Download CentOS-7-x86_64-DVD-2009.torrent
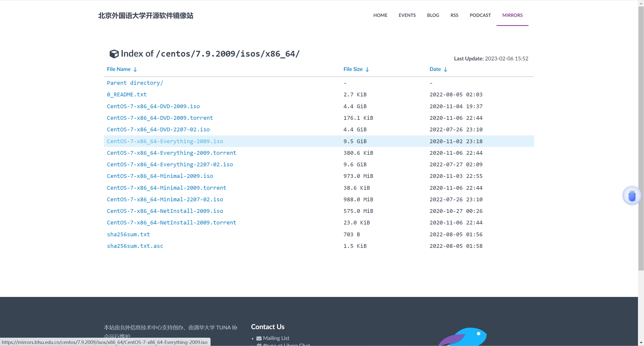 pos(160,118)
